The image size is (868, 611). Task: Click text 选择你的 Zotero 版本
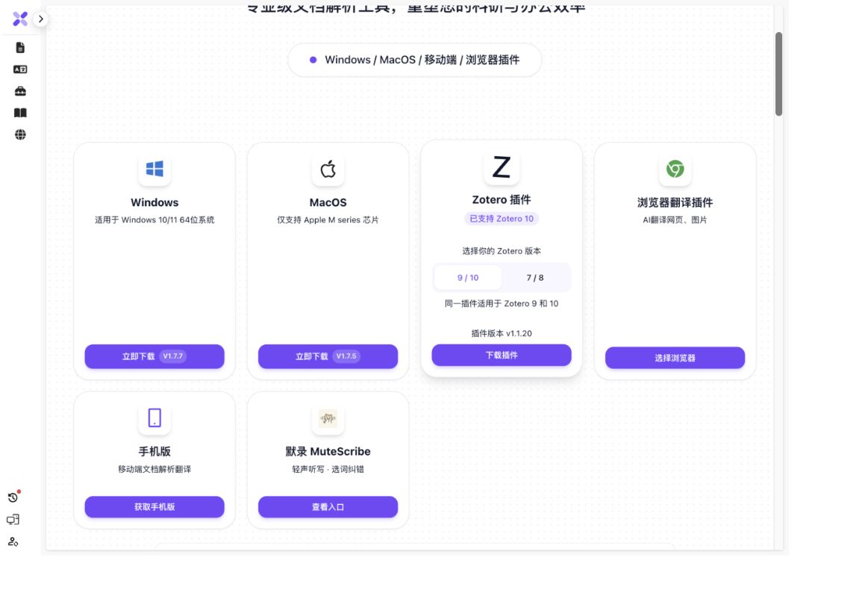(502, 251)
